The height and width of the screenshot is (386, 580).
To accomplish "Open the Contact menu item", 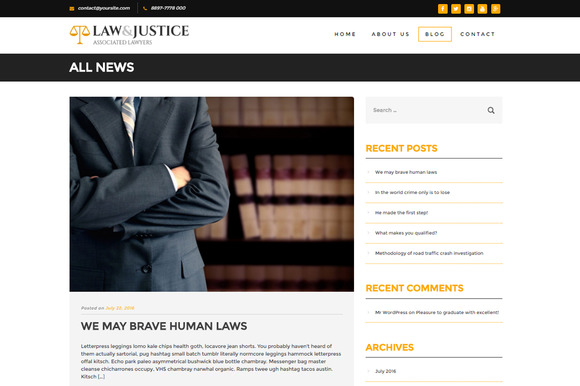I will 478,34.
